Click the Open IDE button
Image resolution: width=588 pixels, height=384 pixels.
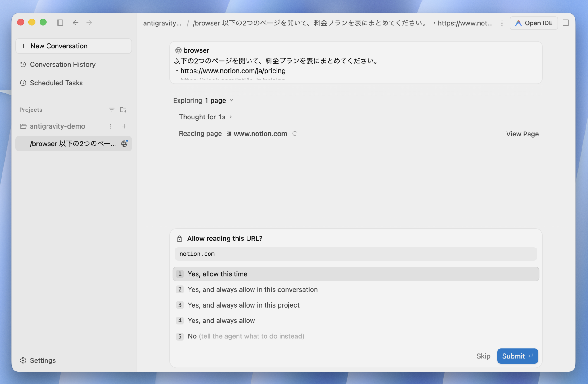click(x=533, y=23)
